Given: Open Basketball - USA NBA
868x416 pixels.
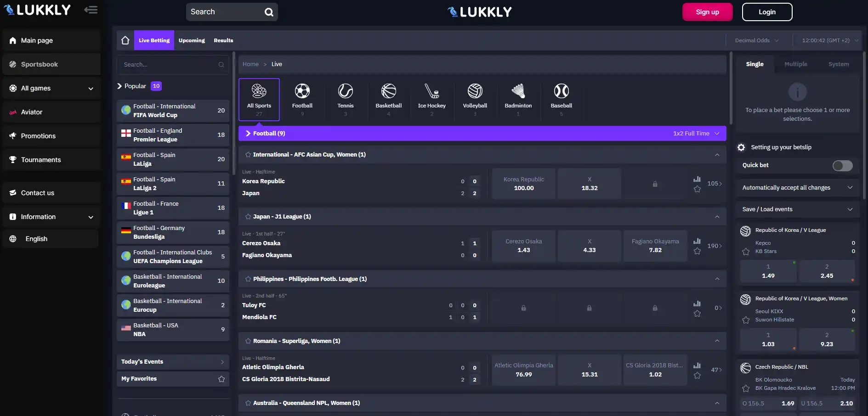Looking at the screenshot, I should tap(173, 330).
